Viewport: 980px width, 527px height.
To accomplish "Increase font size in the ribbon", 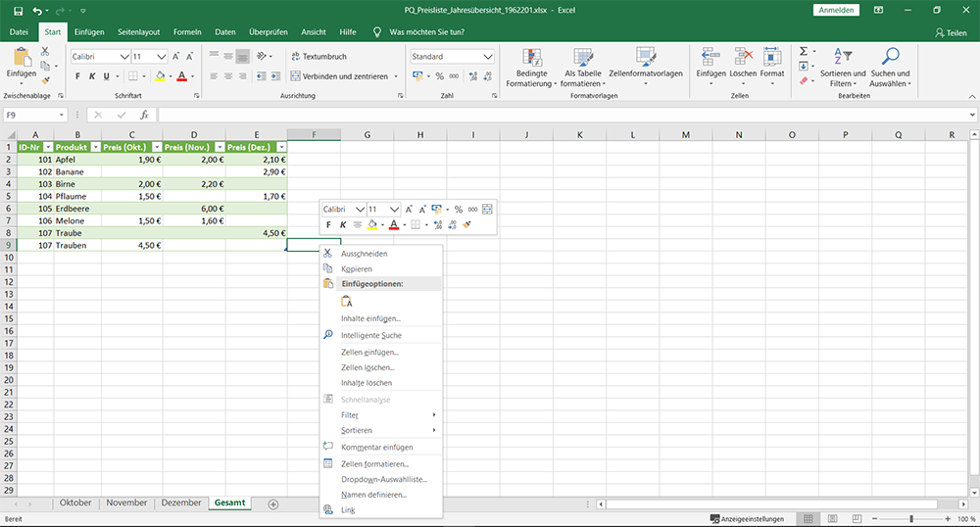I will 176,56.
